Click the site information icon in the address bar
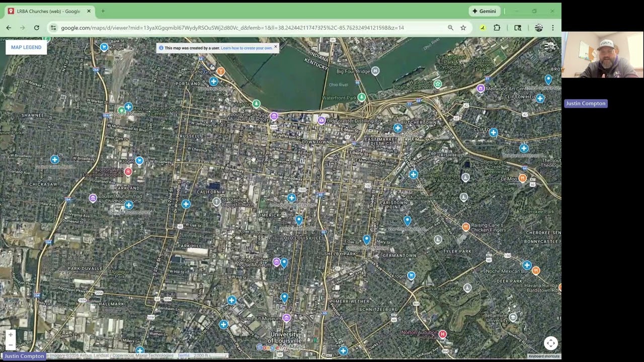 coord(53,28)
